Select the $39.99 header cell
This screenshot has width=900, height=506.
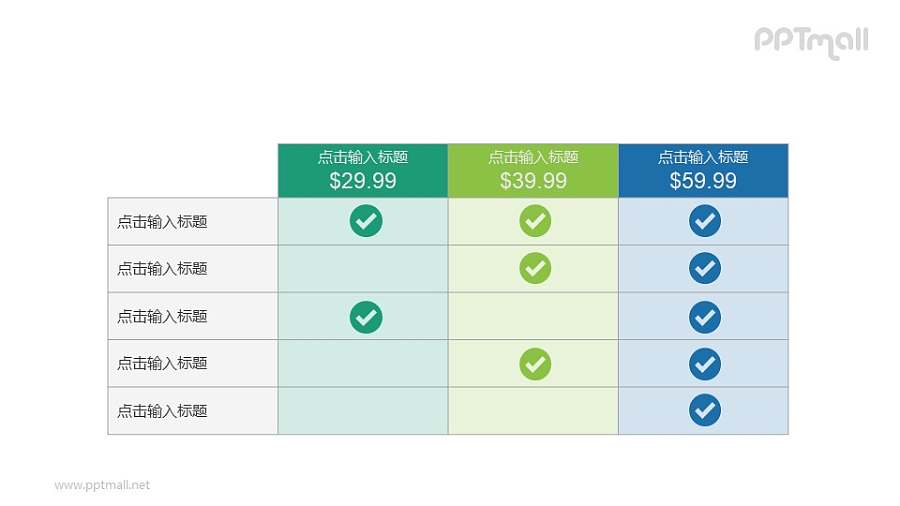[x=533, y=170]
